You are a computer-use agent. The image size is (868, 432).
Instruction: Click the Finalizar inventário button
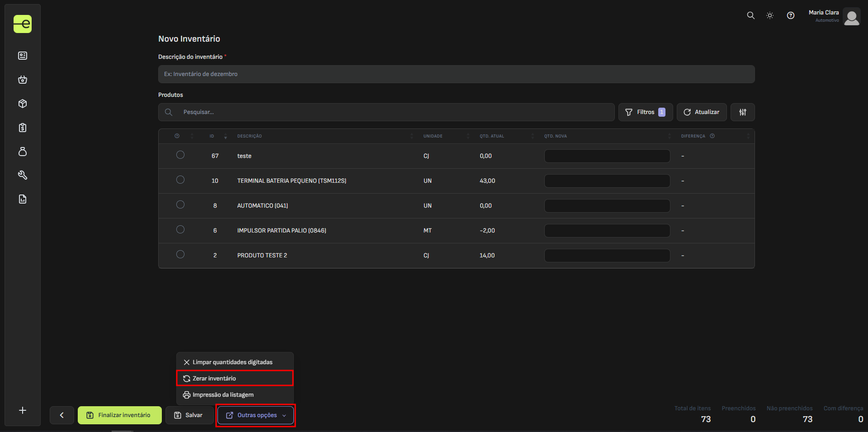pos(119,415)
